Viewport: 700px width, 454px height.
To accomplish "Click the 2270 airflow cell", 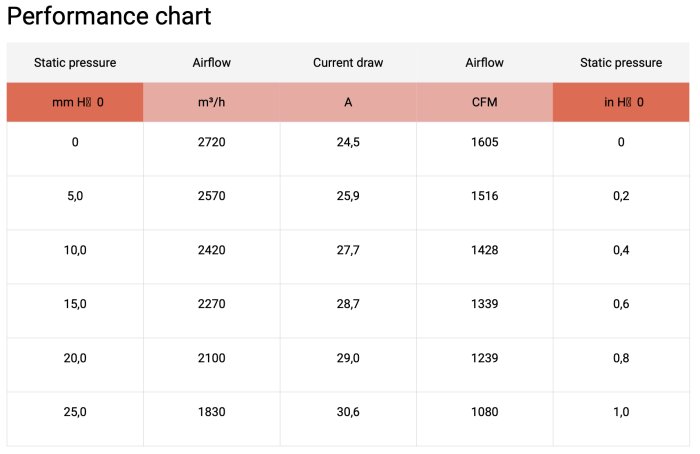I will [x=211, y=304].
